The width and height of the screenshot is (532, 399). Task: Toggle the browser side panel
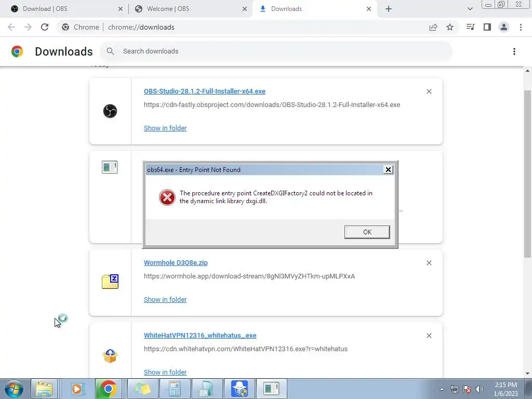(x=487, y=27)
